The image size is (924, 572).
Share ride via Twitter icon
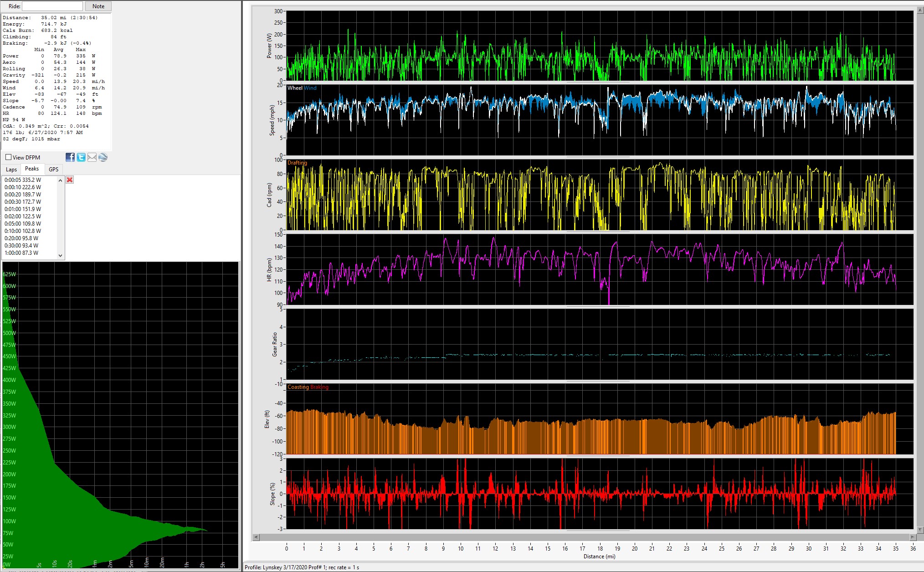[81, 157]
